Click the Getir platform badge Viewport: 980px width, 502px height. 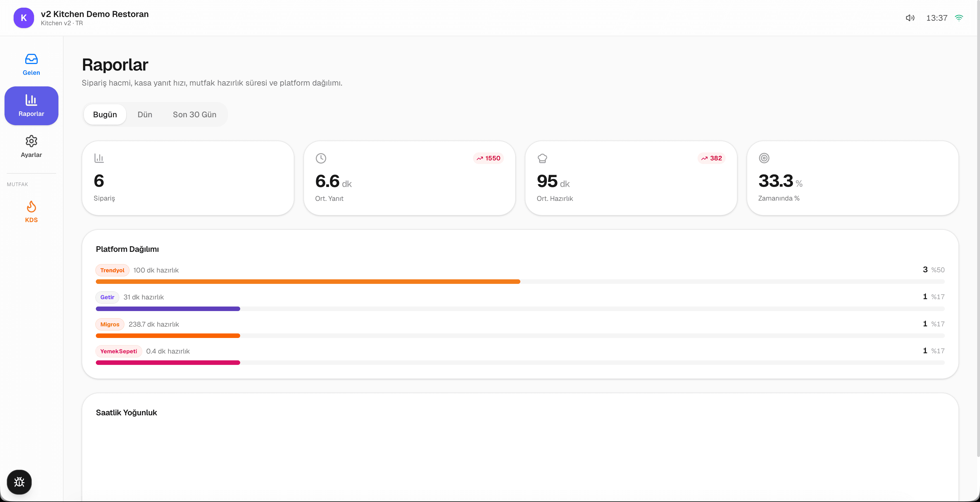pyautogui.click(x=107, y=297)
